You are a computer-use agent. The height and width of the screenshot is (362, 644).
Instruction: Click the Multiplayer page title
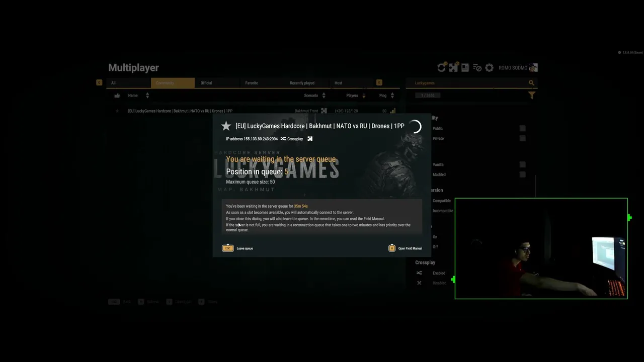click(x=133, y=68)
